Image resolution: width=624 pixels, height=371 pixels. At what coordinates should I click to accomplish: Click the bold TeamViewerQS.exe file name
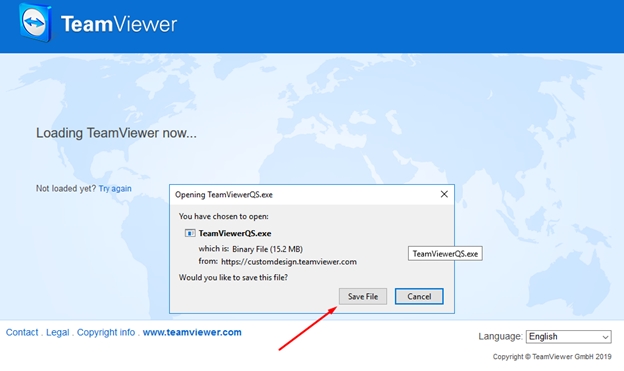coord(235,233)
